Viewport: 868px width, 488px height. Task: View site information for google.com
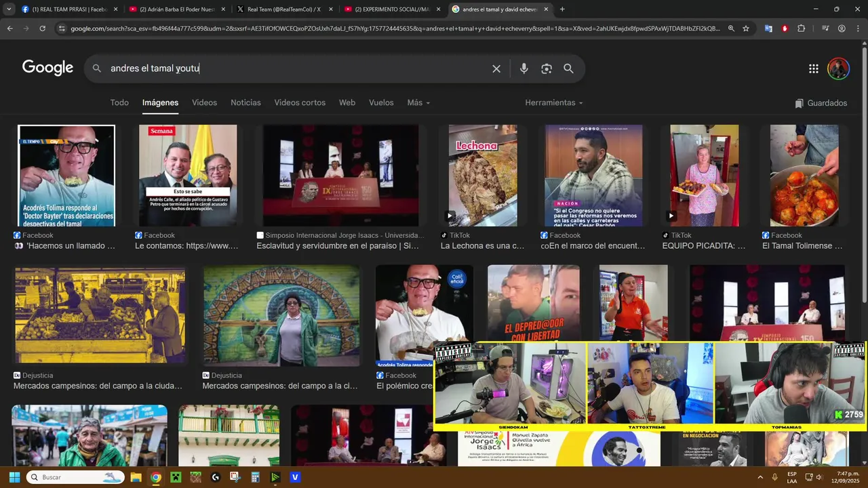point(62,28)
